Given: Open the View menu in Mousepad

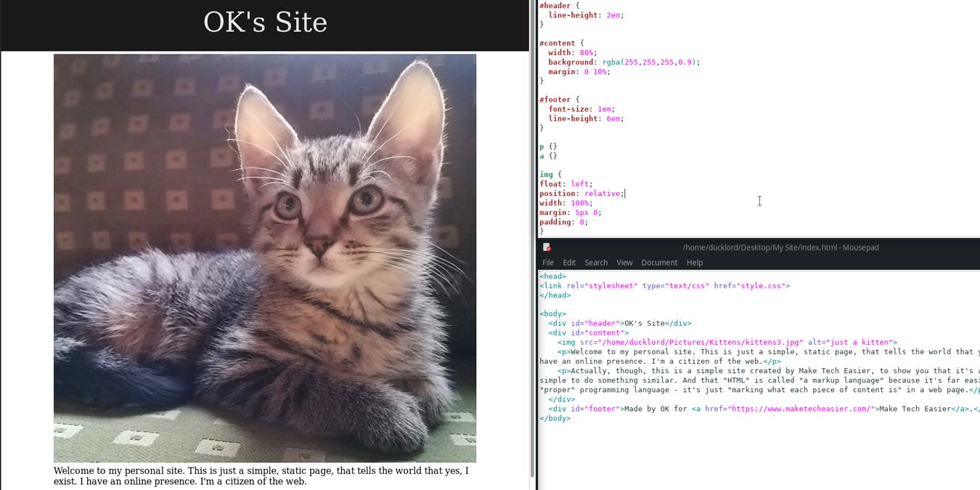Looking at the screenshot, I should click(624, 262).
